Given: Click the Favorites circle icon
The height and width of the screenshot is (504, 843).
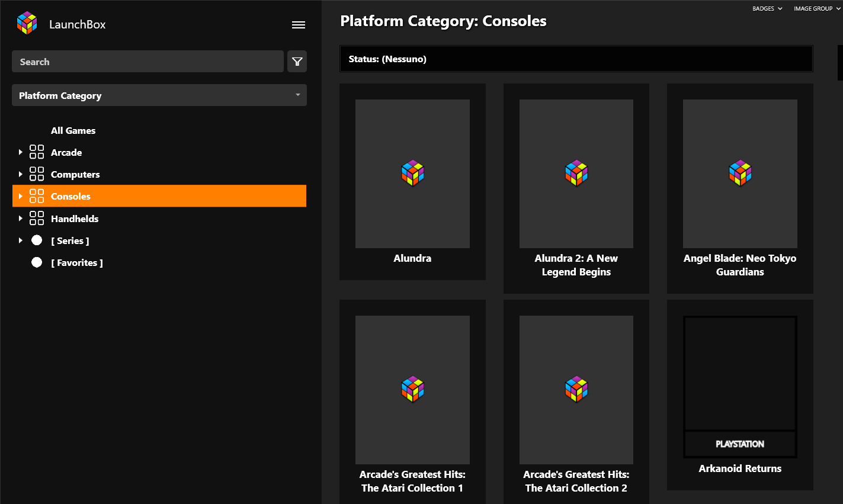Looking at the screenshot, I should coord(37,262).
